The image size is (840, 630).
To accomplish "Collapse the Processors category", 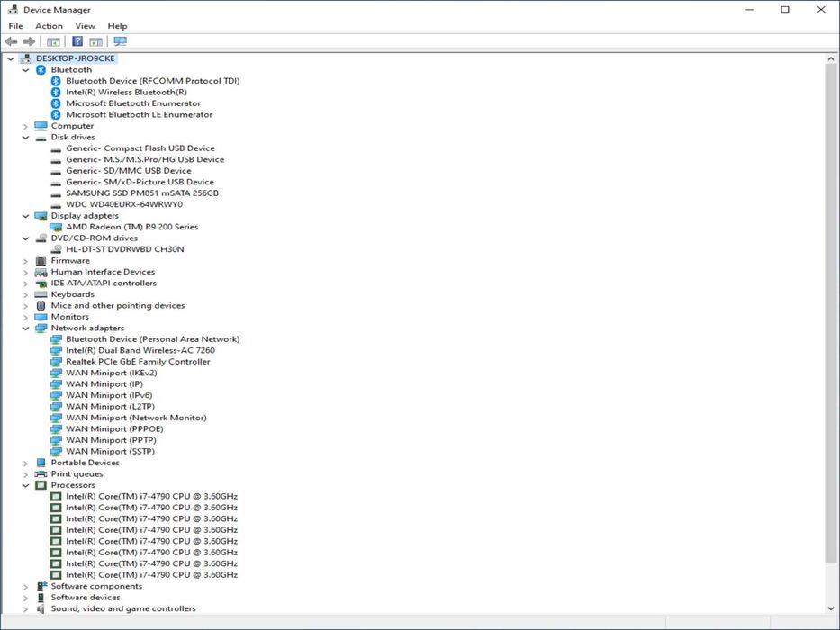I will (x=25, y=485).
